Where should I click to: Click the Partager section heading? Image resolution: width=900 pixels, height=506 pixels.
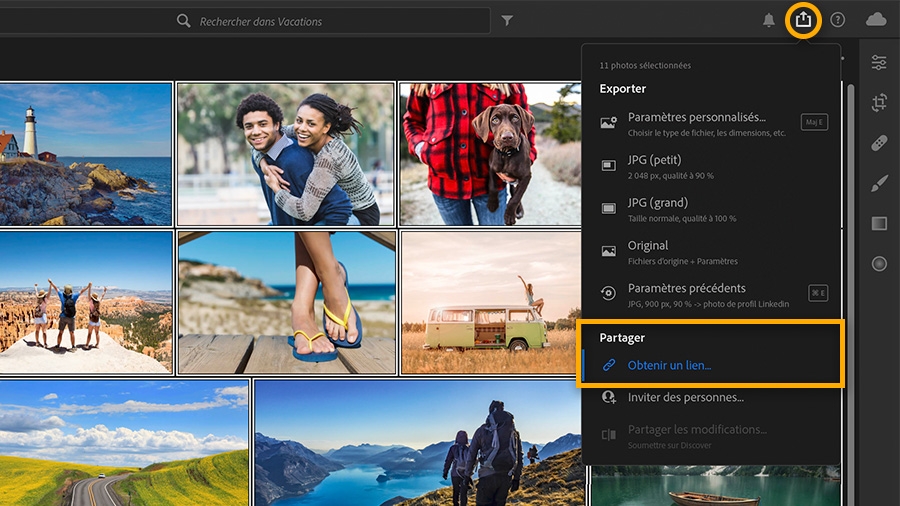[622, 338]
